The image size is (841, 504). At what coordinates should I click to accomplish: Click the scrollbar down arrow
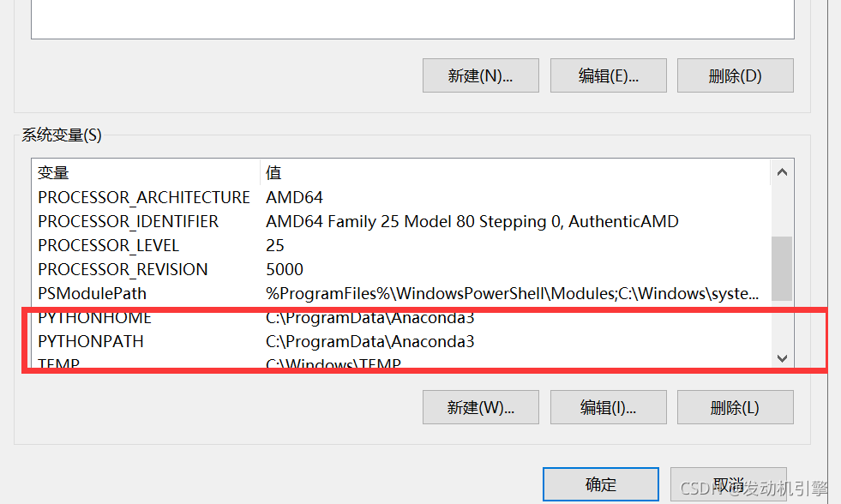click(x=781, y=358)
